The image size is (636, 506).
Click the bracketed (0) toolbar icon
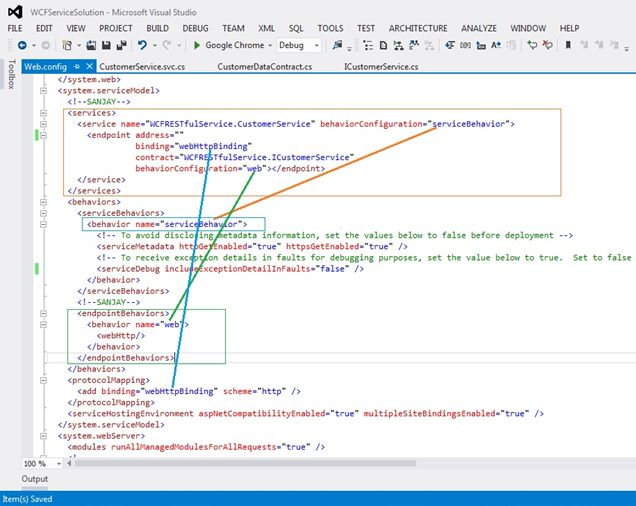tap(465, 45)
